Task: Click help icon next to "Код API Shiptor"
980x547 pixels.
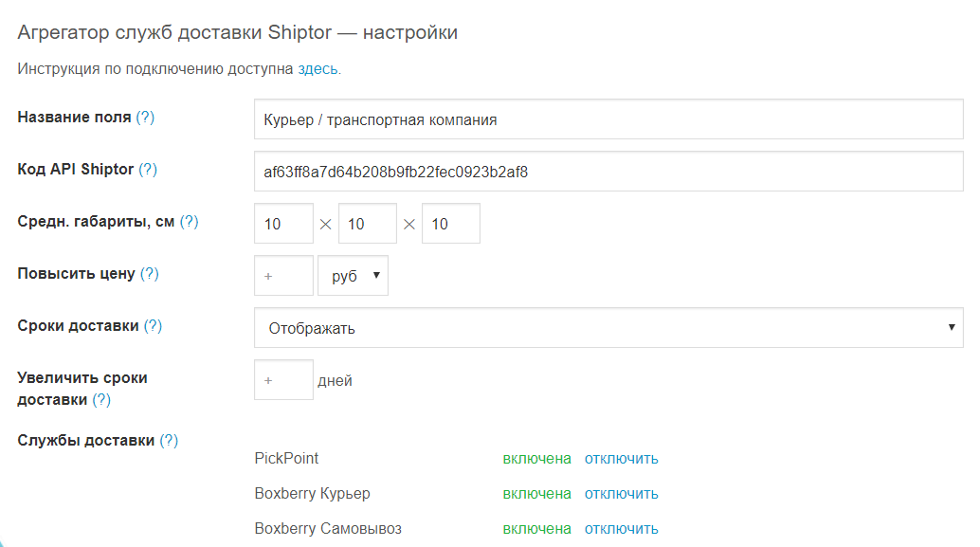Action: [x=148, y=169]
